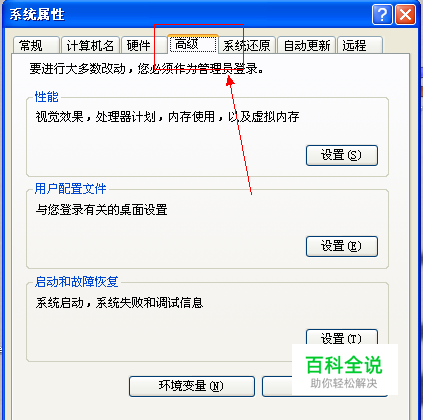Open the 计算机名 tab
This screenshot has height=420, width=423.
[90, 45]
